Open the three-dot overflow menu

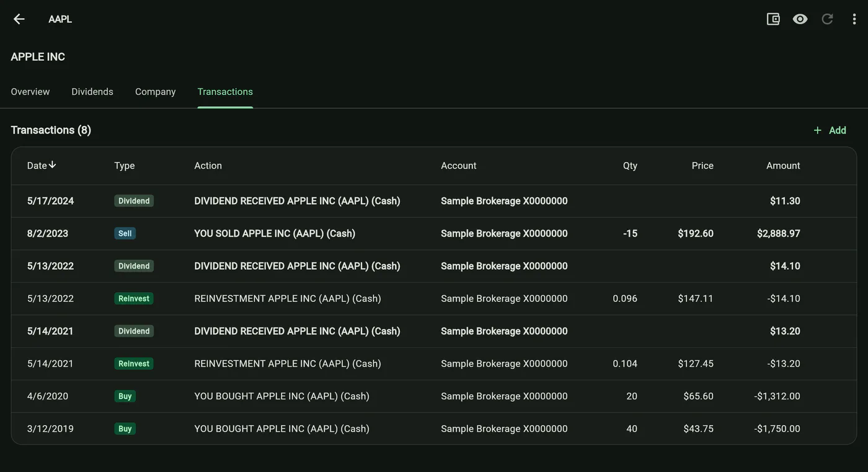(x=854, y=19)
